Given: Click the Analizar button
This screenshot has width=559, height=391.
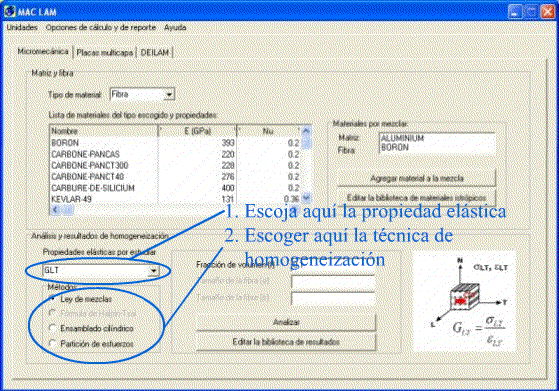Looking at the screenshot, I should 286,322.
